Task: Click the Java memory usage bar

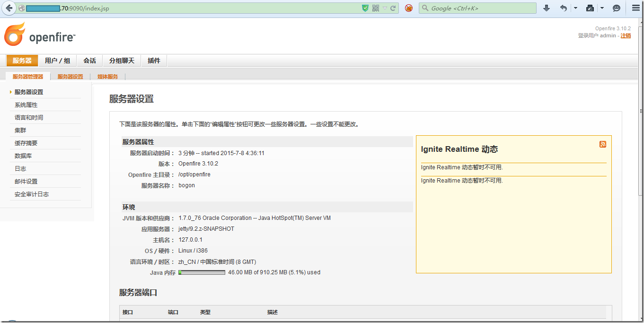Action: (202, 272)
